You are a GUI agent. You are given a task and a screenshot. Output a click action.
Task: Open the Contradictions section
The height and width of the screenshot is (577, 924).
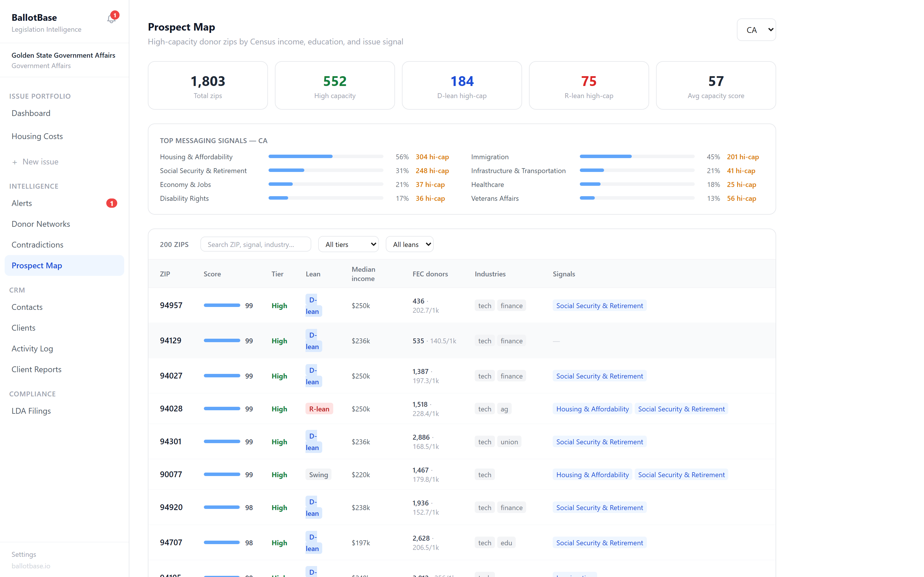pyautogui.click(x=38, y=245)
